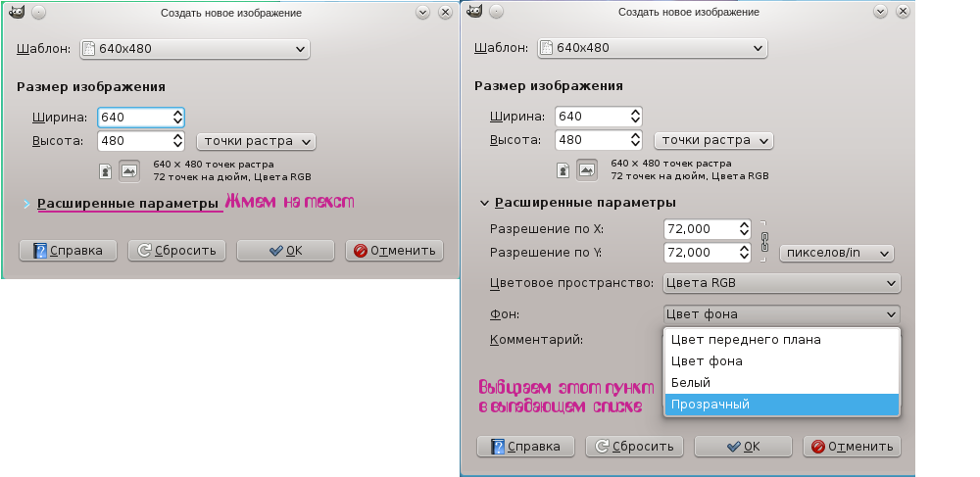Click the Высота stepper arrows in the left dialog
The width and height of the screenshot is (980, 477).
pos(177,141)
